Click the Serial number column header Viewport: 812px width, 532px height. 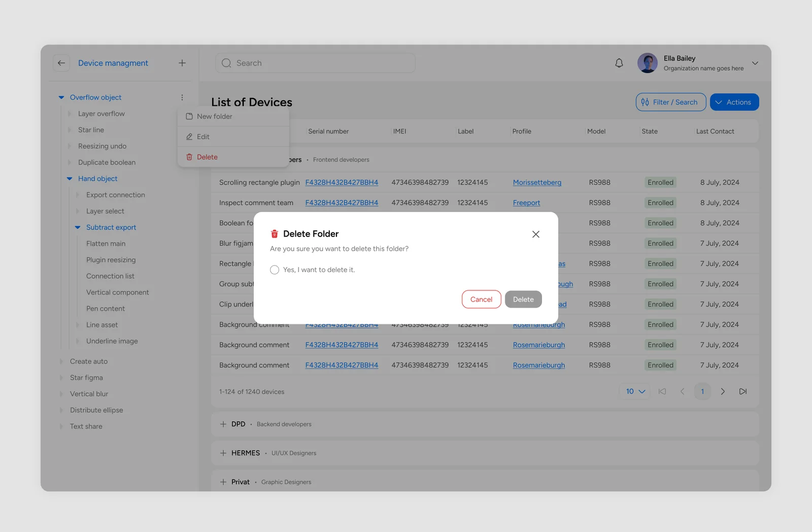[328, 131]
